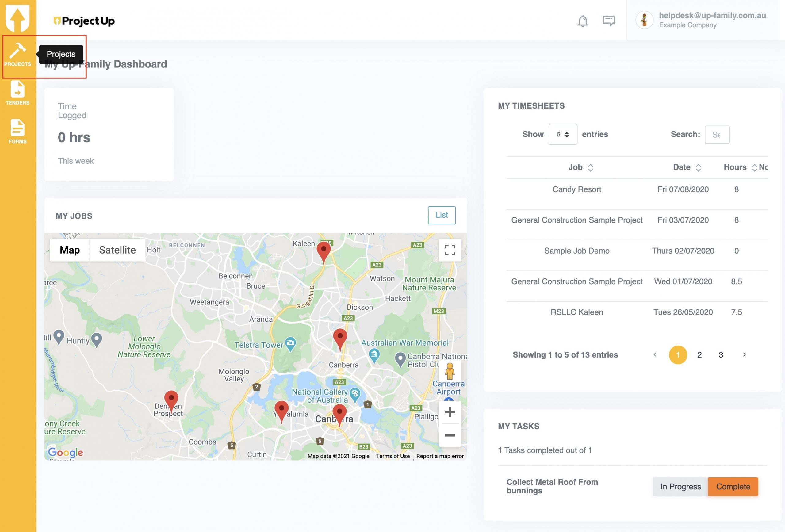The width and height of the screenshot is (785, 532).
Task: Zoom in on the map
Action: pyautogui.click(x=450, y=412)
